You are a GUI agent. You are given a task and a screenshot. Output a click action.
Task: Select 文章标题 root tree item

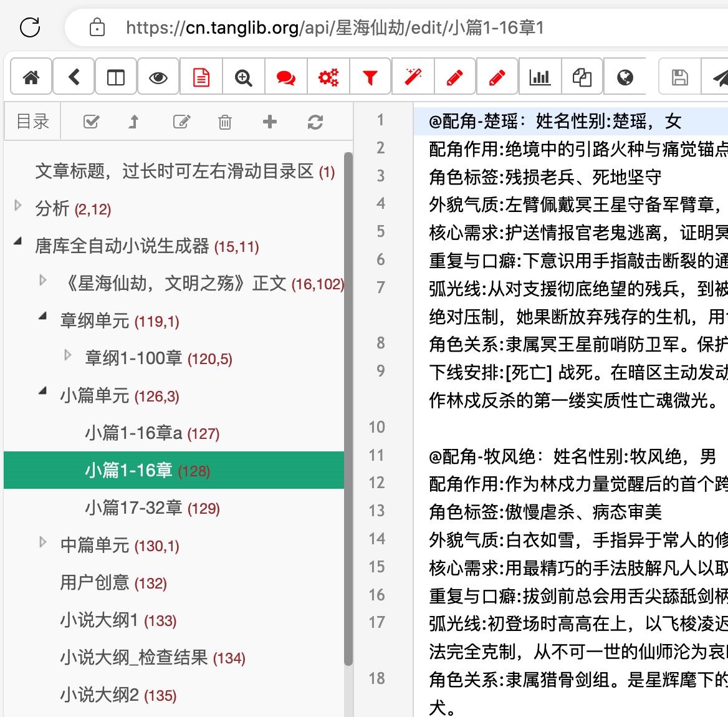coord(184,171)
